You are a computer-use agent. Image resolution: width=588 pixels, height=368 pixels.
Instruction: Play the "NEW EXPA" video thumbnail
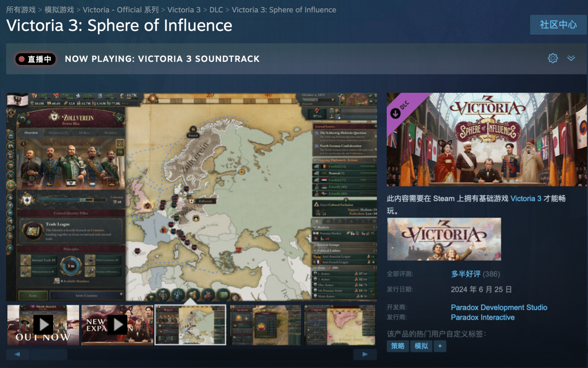[x=117, y=325]
